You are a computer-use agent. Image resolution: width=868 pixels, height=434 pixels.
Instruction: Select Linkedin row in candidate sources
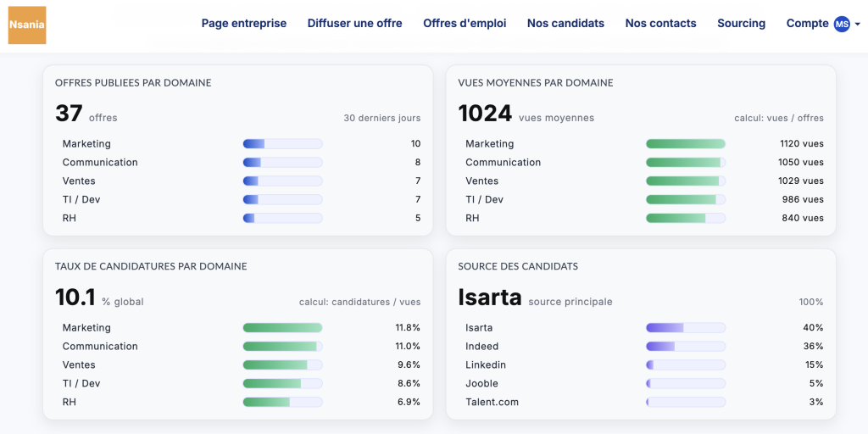pos(486,365)
